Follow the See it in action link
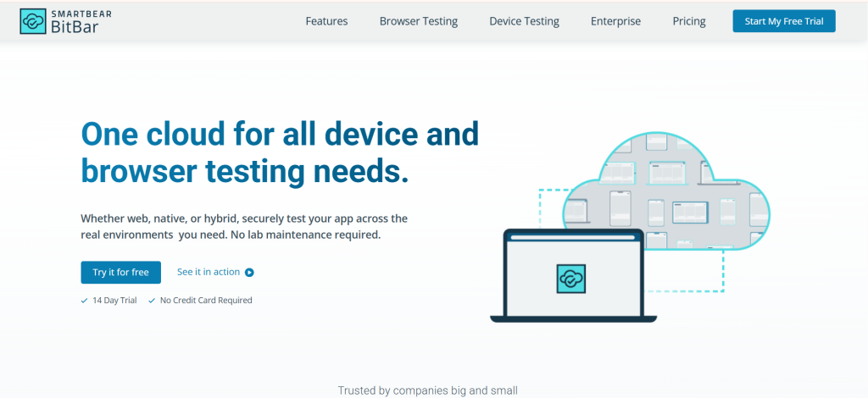 (x=209, y=272)
